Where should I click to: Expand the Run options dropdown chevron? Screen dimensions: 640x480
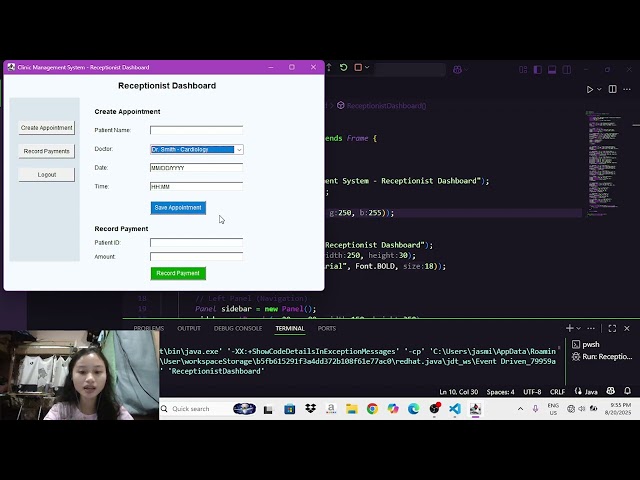tap(599, 89)
